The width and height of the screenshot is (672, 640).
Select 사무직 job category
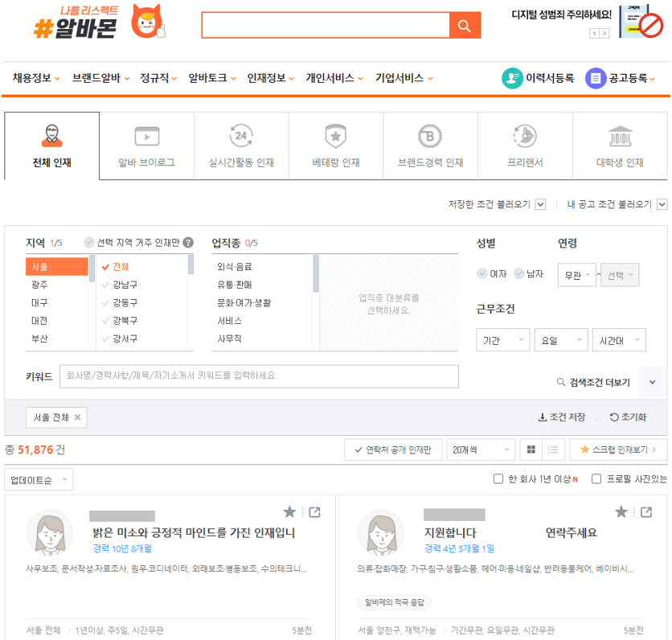[229, 338]
